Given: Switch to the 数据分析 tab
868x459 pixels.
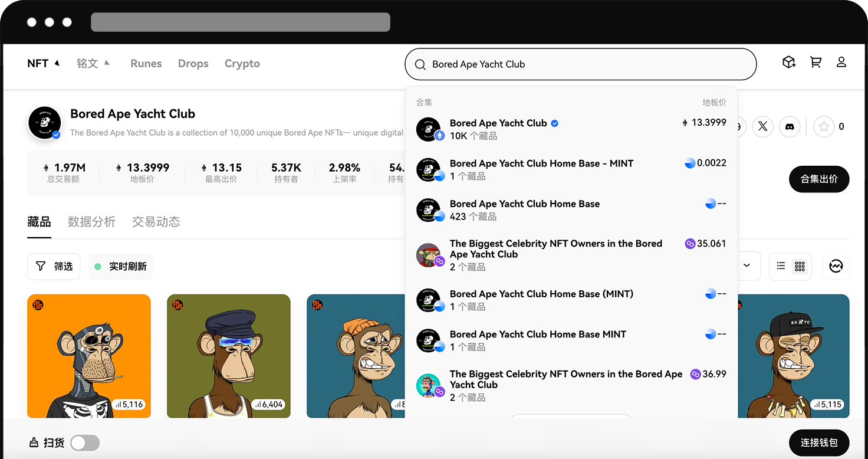Looking at the screenshot, I should 91,222.
